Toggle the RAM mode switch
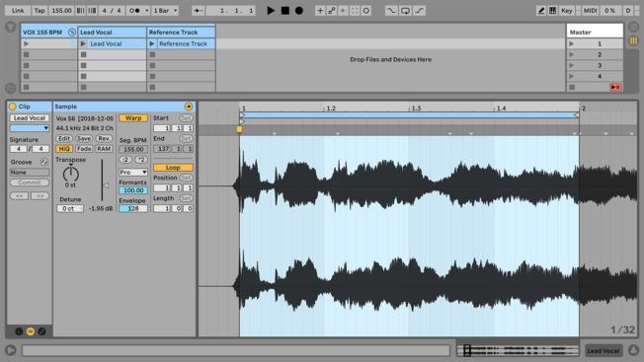 pos(104,149)
